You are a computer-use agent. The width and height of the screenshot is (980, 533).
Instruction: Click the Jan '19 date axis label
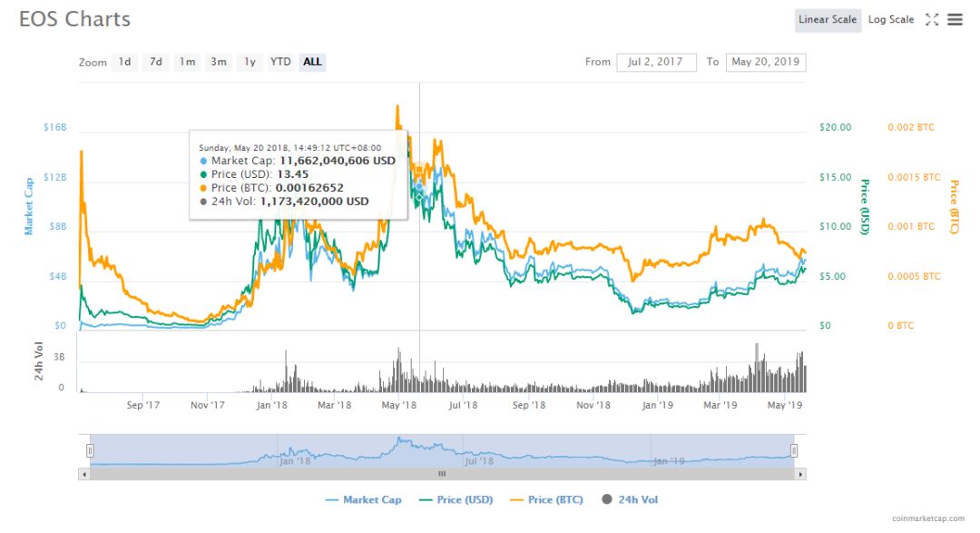[658, 405]
